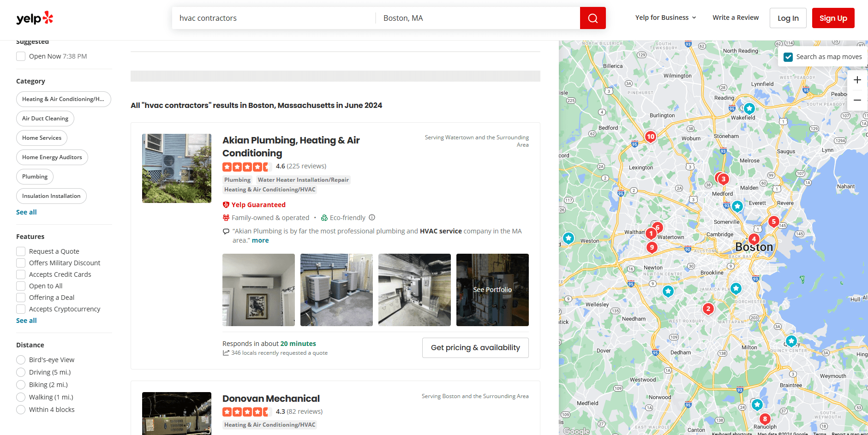The height and width of the screenshot is (435, 868).
Task: Click the Eco-friendly leaf icon
Action: [324, 217]
